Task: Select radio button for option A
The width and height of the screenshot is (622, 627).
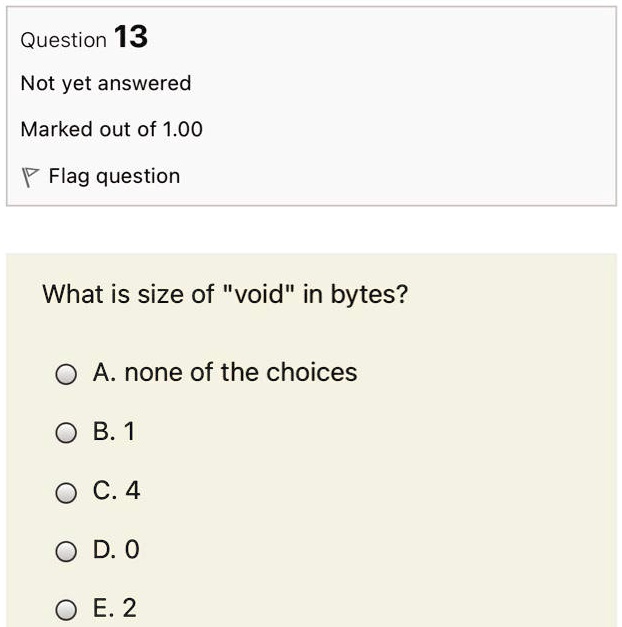Action: coord(66,374)
